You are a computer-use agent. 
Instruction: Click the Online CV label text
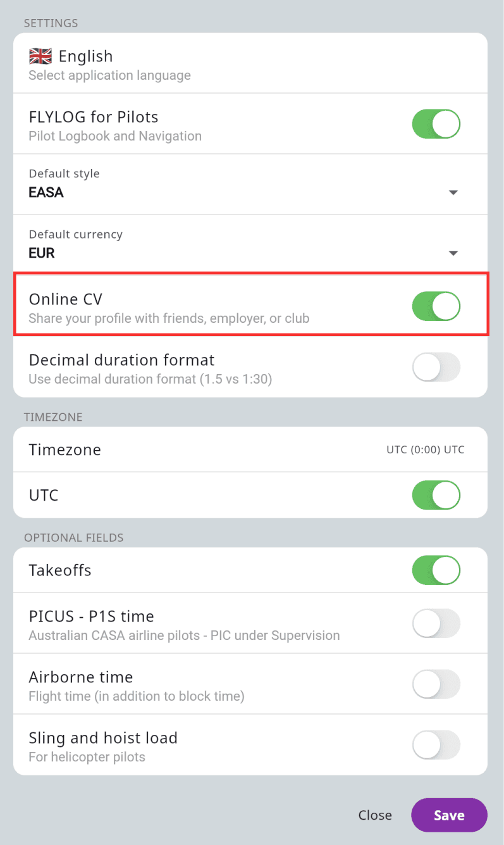coord(65,299)
